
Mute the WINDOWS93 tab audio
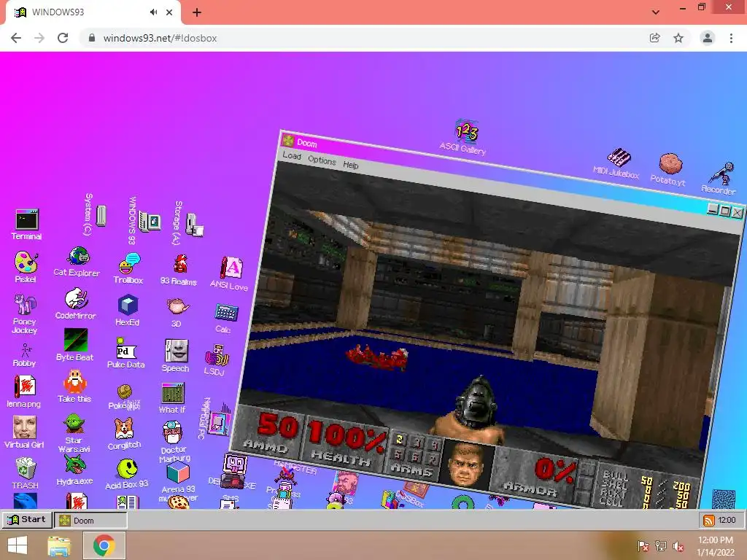coord(153,12)
